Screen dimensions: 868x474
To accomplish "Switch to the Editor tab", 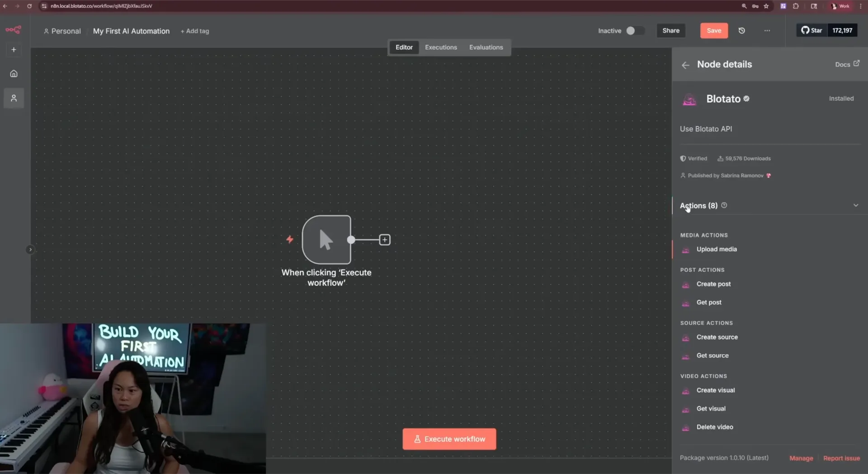I will [x=404, y=47].
